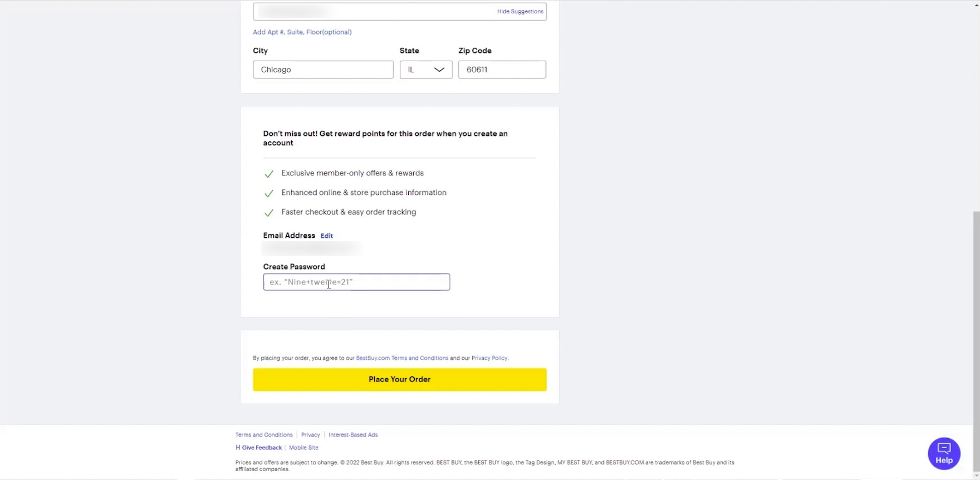This screenshot has width=980, height=480.
Task: Switch to the Mobile Site
Action: (303, 448)
